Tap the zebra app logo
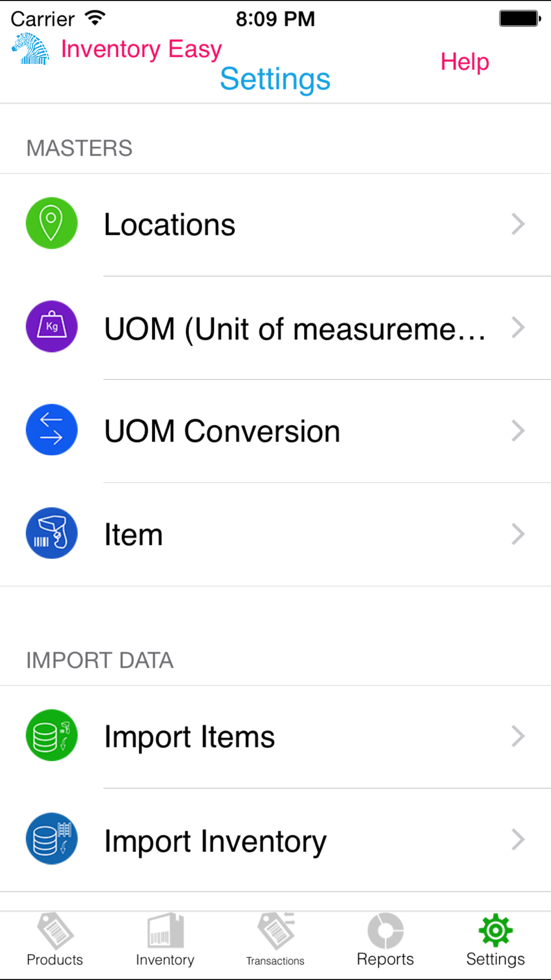The width and height of the screenshot is (551, 980). point(31,49)
